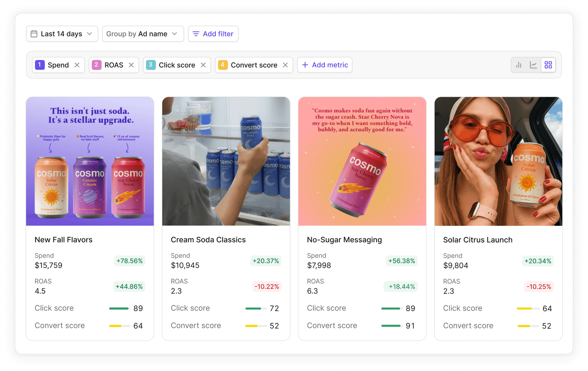Viewport: 588px width, 371px height.
Task: Click the number 2 badge on ROAS
Action: [96, 65]
